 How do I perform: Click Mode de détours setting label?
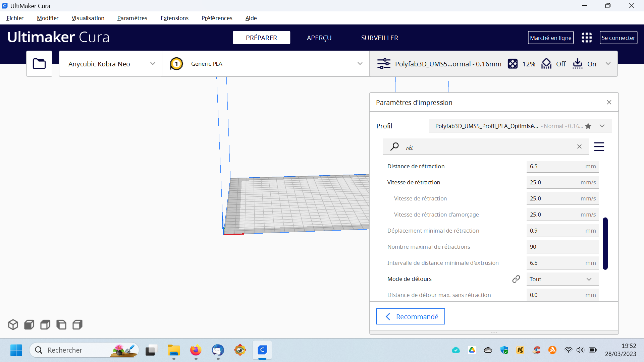410,279
